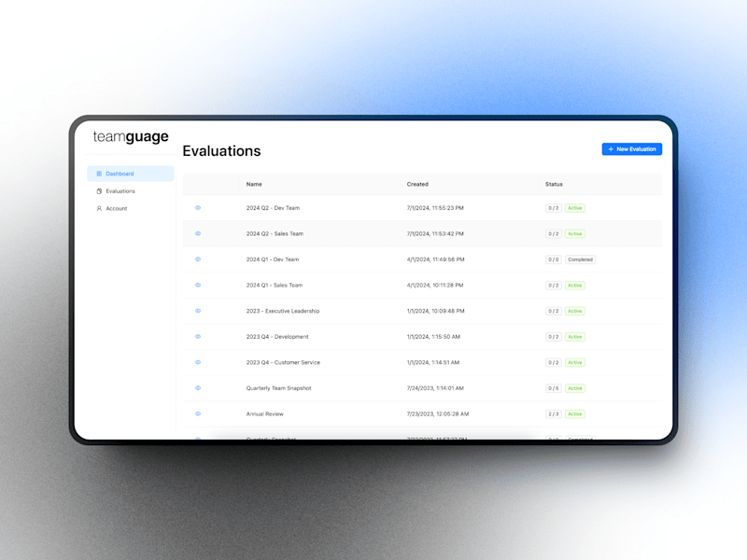Click the Account person icon
747x560 pixels.
point(99,208)
